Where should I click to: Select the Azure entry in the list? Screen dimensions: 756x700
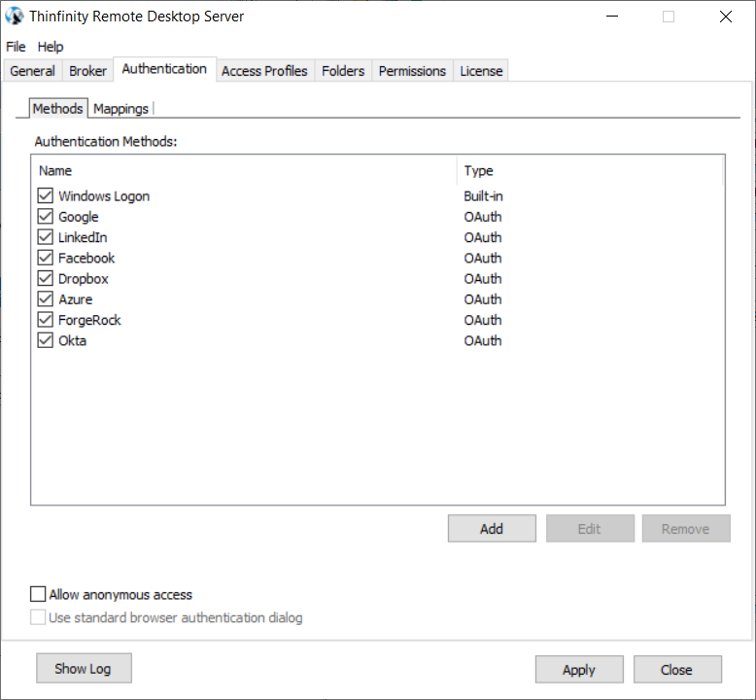click(75, 299)
